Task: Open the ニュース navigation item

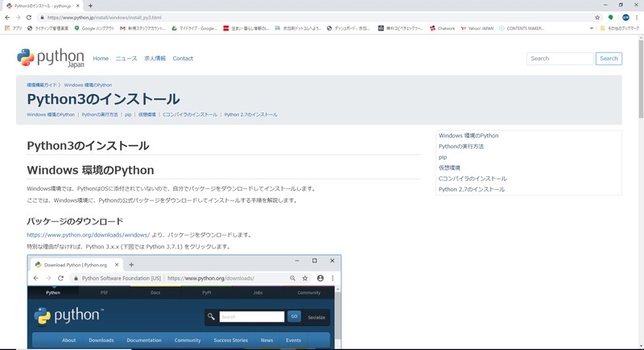Action: [x=126, y=58]
